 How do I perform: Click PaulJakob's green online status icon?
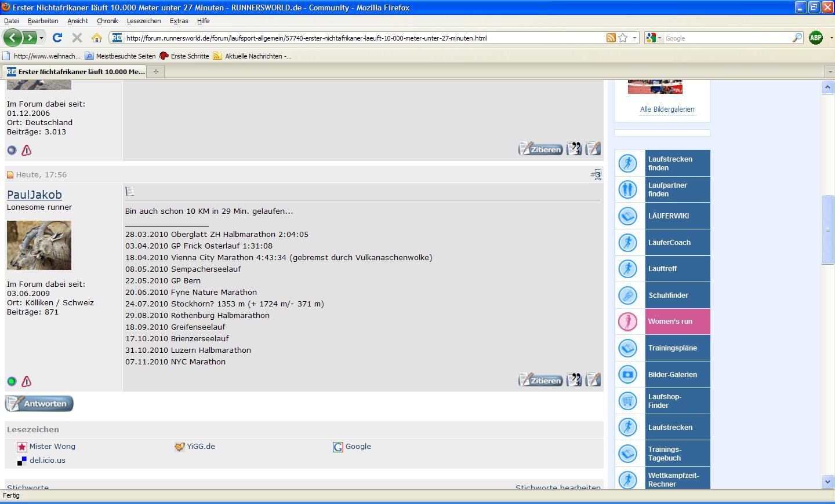pos(12,381)
